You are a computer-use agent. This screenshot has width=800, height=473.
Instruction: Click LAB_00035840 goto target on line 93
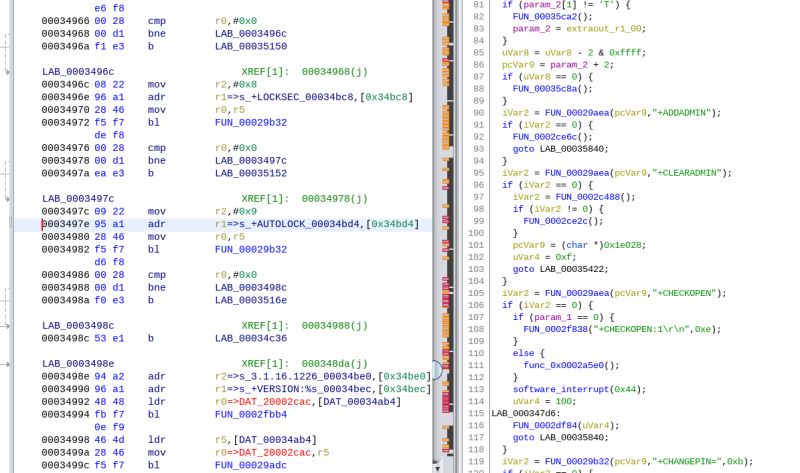572,149
